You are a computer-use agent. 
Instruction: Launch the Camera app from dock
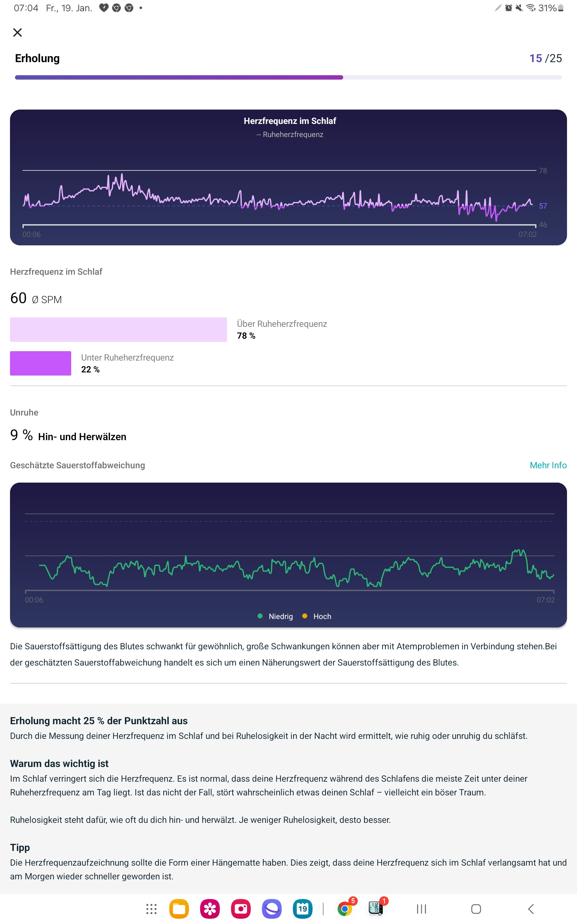point(241,909)
